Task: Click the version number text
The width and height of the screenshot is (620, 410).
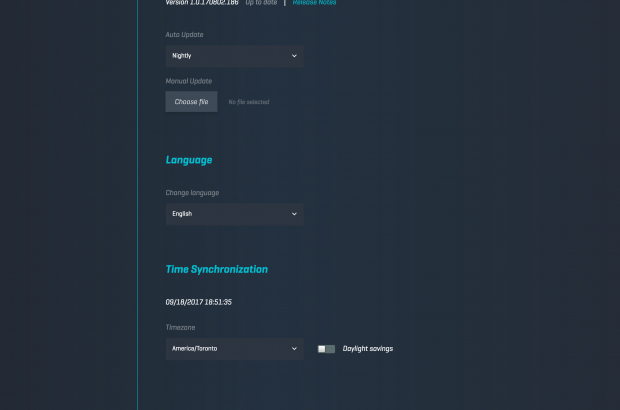Action: tap(202, 3)
